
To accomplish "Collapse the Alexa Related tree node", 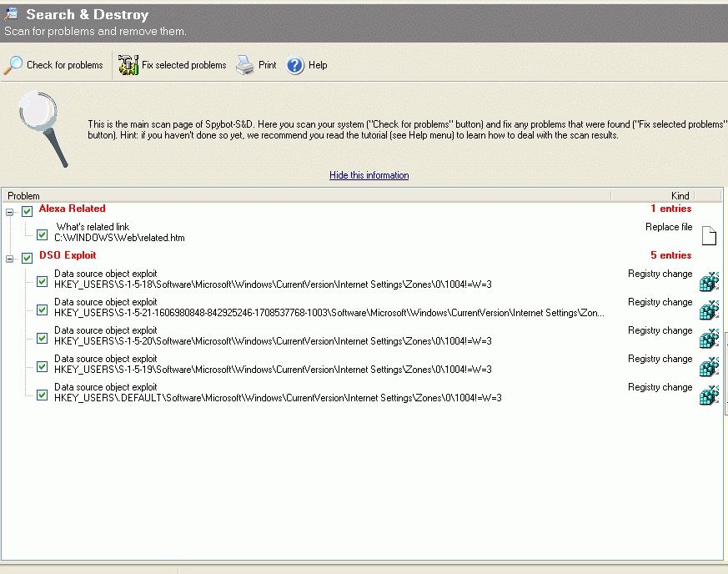I will point(9,212).
